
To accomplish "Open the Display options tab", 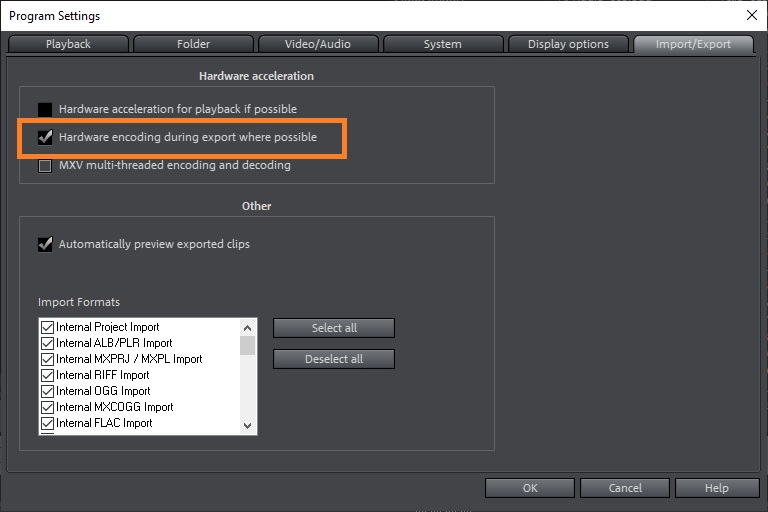I will point(568,44).
